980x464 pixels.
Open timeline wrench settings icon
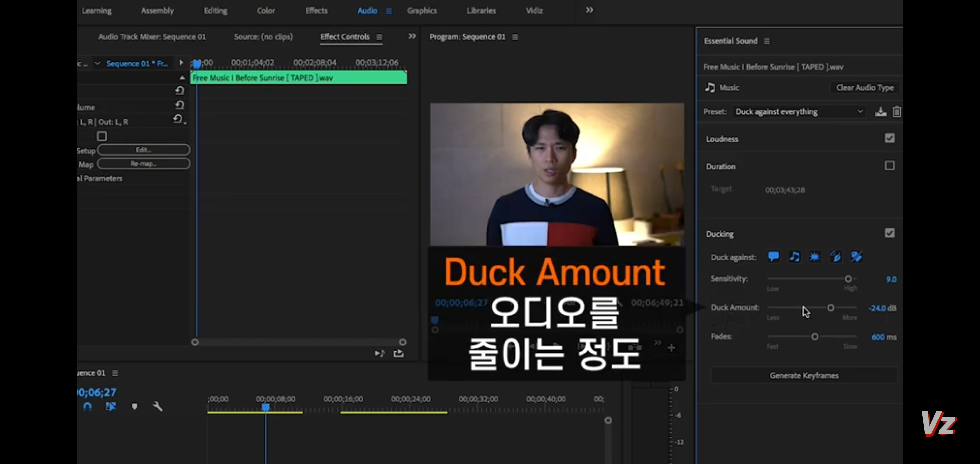click(x=158, y=407)
